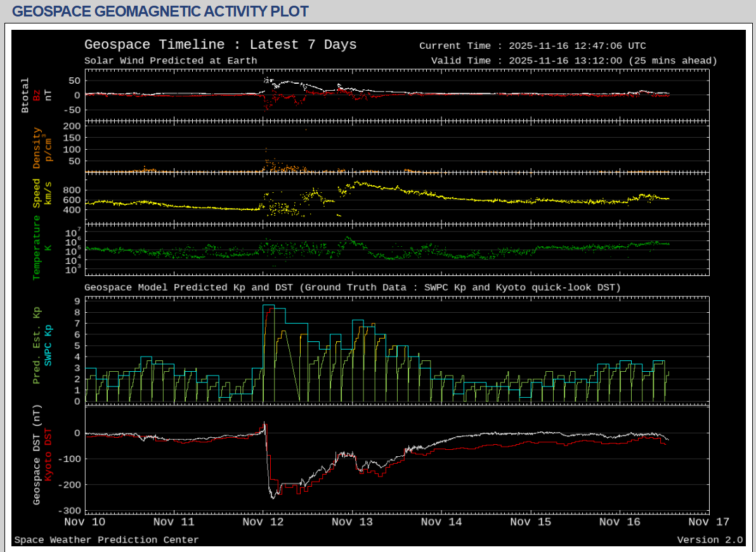Image resolution: width=756 pixels, height=552 pixels.
Task: Click the Space Weather Prediction Center footer text
Action: coord(107,540)
